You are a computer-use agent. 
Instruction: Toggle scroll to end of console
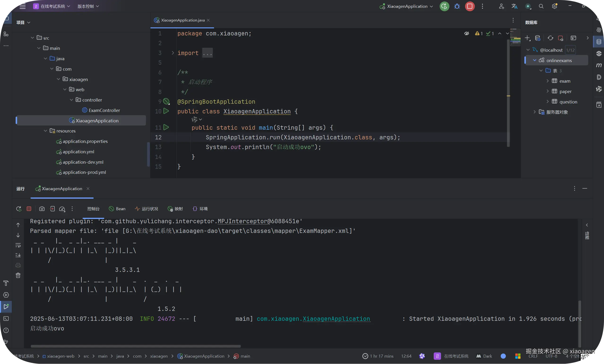pyautogui.click(x=18, y=255)
